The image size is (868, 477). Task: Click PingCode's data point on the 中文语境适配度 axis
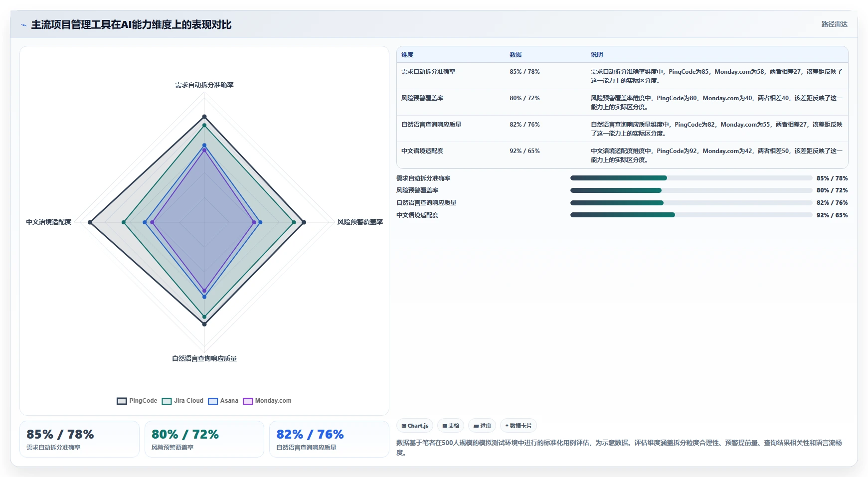pyautogui.click(x=90, y=222)
